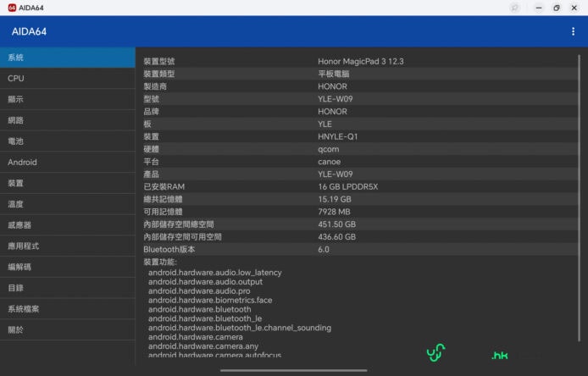Click the value 451.50 GB
The height and width of the screenshot is (376, 588).
336,224
